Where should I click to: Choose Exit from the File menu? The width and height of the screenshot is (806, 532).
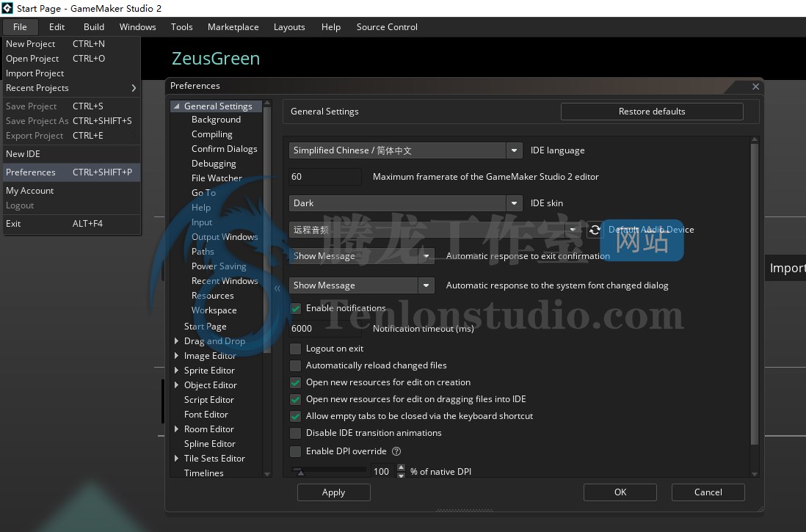click(x=71, y=224)
